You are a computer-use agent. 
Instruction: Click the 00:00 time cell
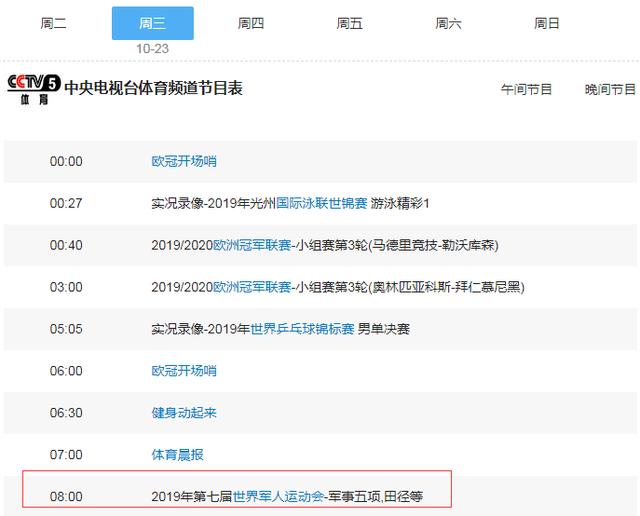(x=66, y=161)
